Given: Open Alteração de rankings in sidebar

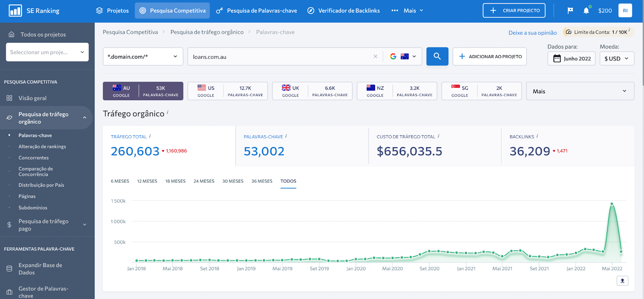Looking at the screenshot, I should [42, 146].
